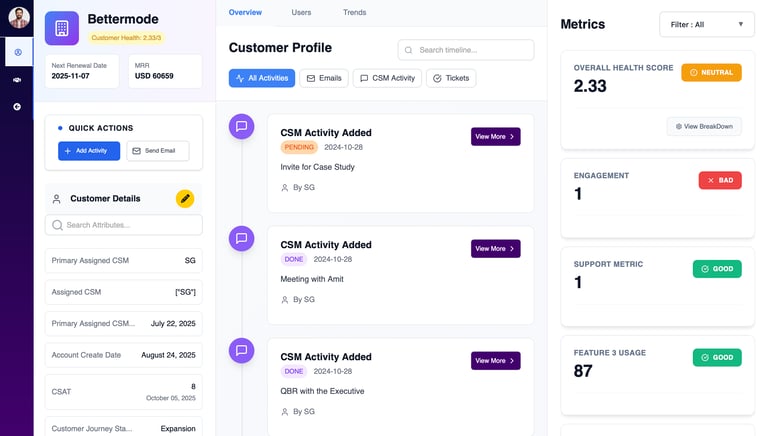Click the Send Email button
768x436 pixels.
158,151
